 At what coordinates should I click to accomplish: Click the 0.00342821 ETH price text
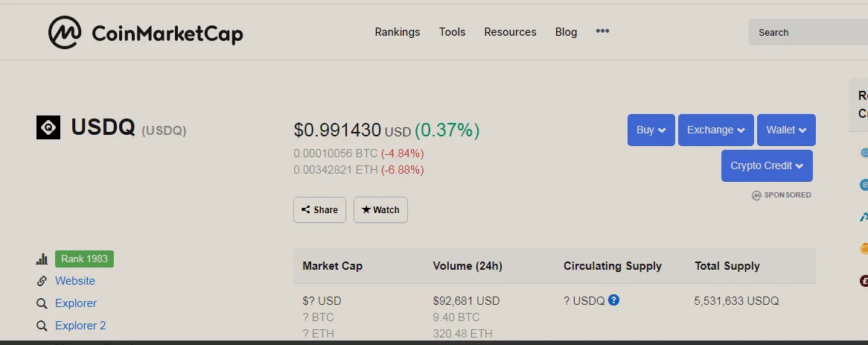[336, 170]
